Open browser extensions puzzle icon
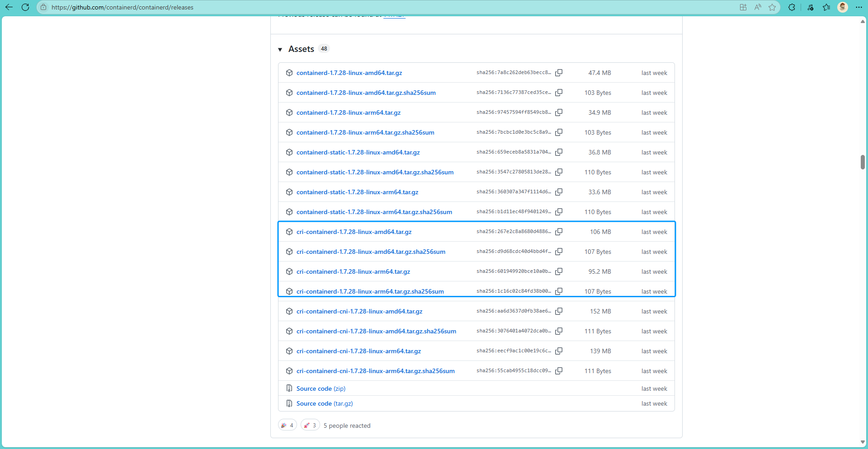The image size is (868, 449). coord(792,7)
